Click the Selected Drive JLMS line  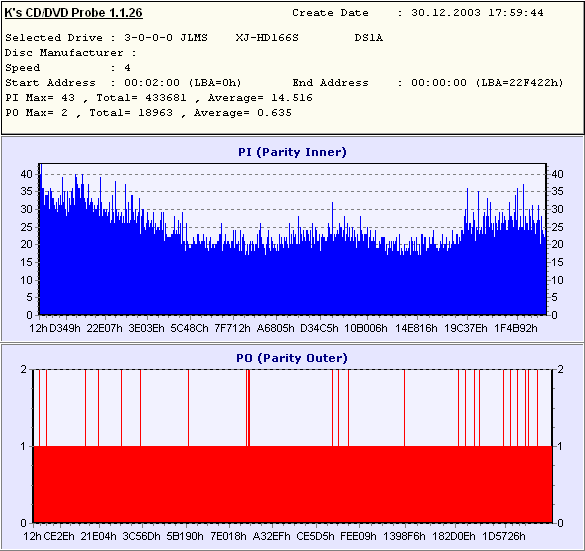(x=194, y=38)
